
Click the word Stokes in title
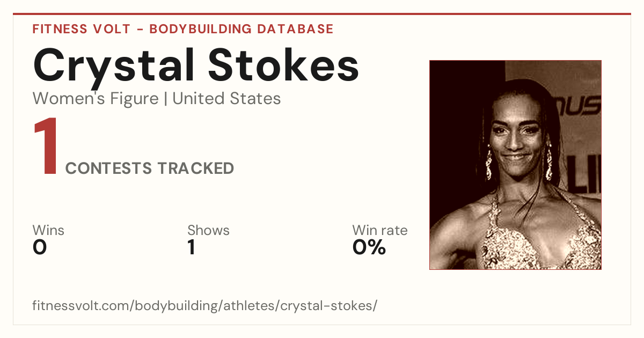pyautogui.click(x=284, y=65)
